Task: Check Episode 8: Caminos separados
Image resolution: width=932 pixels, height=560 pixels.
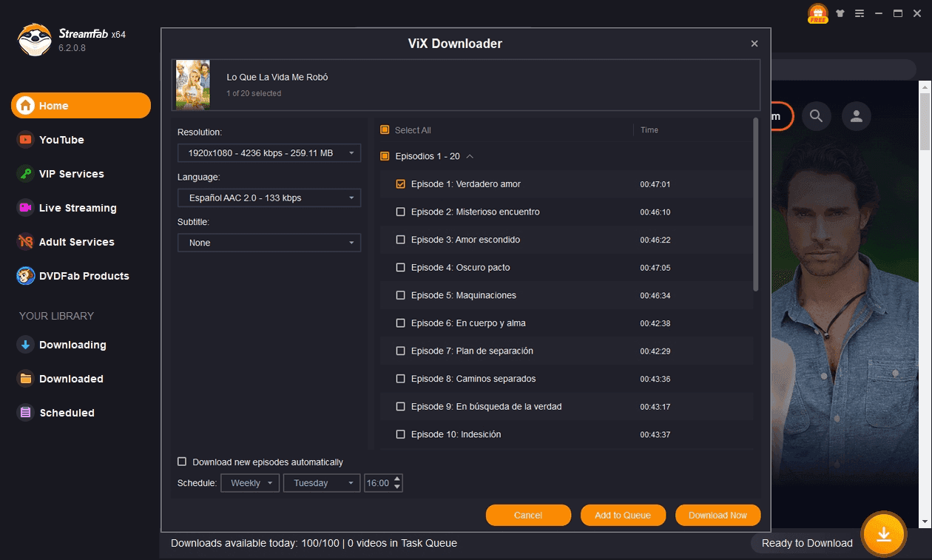Action: click(401, 379)
